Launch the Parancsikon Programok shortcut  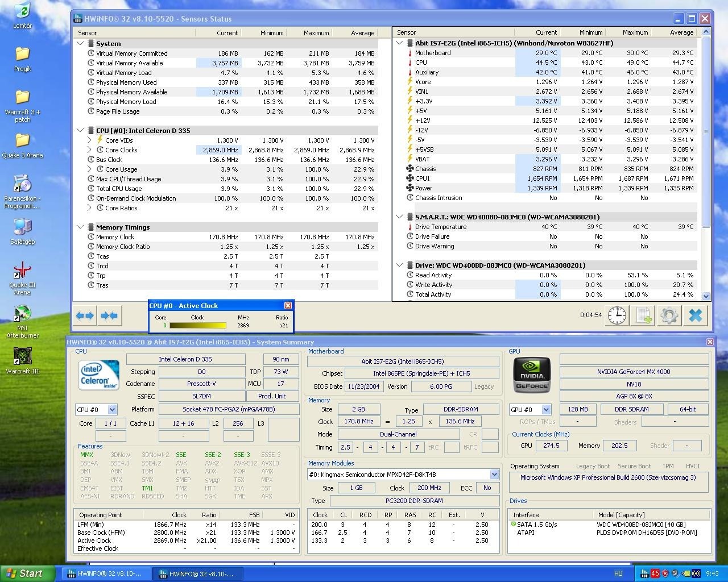coord(22,192)
